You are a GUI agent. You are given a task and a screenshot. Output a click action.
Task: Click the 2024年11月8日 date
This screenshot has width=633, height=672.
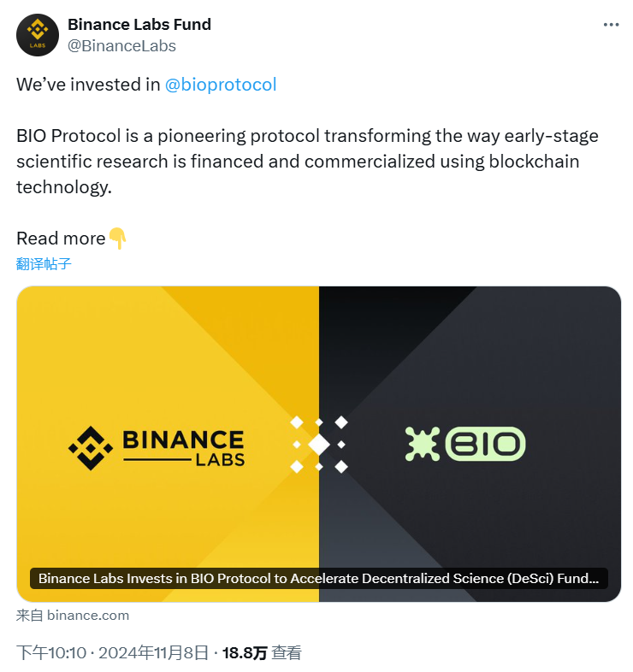[x=153, y=652]
